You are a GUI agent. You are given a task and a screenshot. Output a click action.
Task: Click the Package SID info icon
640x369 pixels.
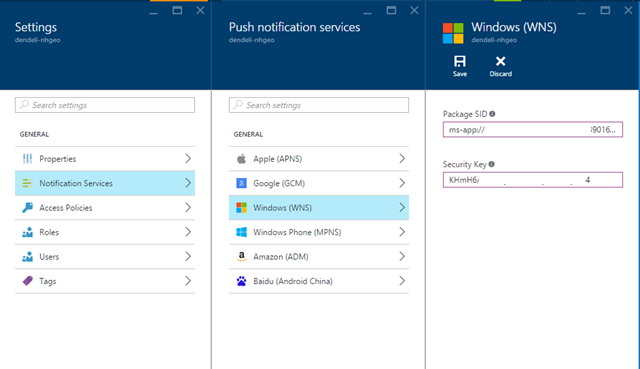pos(492,114)
